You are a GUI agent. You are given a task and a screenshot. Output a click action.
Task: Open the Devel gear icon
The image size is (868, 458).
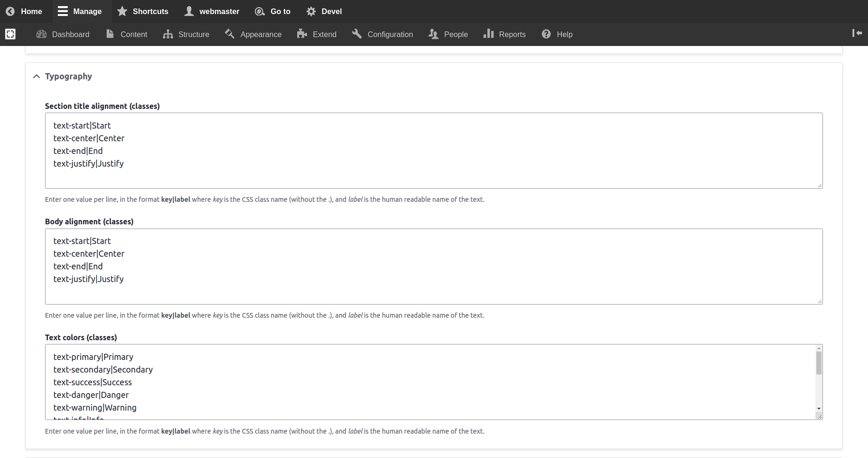point(310,11)
